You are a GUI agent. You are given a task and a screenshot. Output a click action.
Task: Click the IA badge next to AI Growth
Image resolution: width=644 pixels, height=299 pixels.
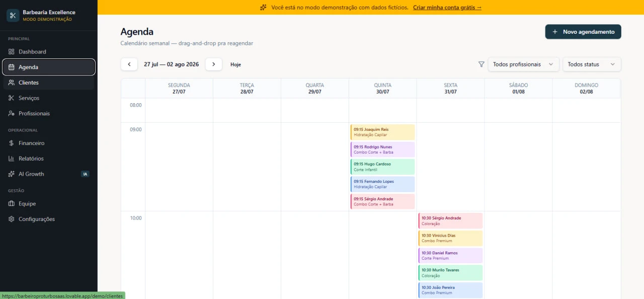pyautogui.click(x=86, y=174)
